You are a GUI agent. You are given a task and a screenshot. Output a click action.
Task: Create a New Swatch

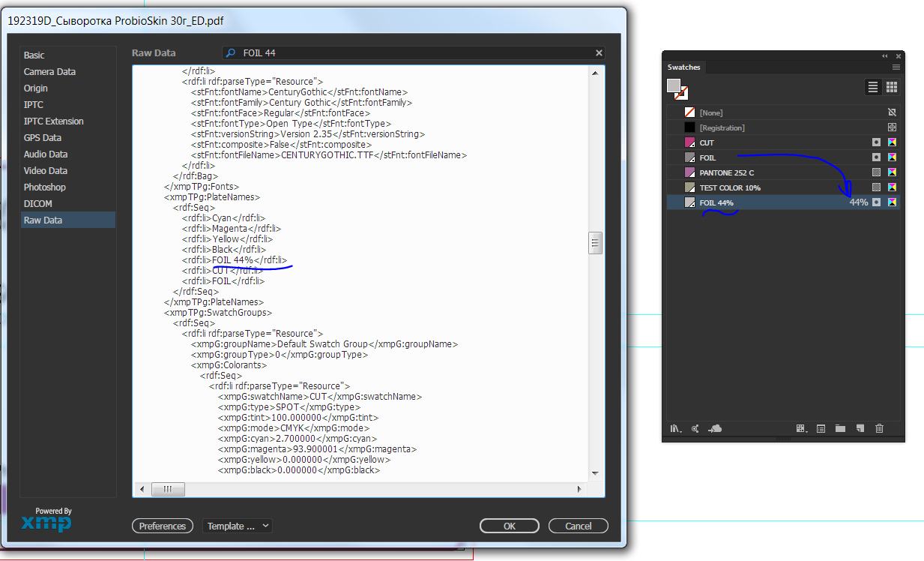point(860,428)
